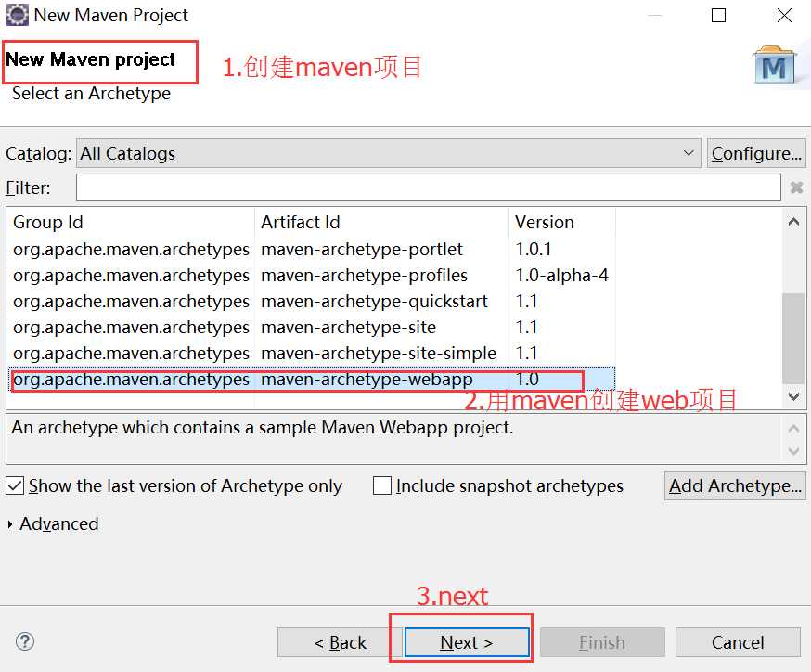Select maven-archetype-site artifact row
The width and height of the screenshot is (811, 672).
pyautogui.click(x=312, y=327)
